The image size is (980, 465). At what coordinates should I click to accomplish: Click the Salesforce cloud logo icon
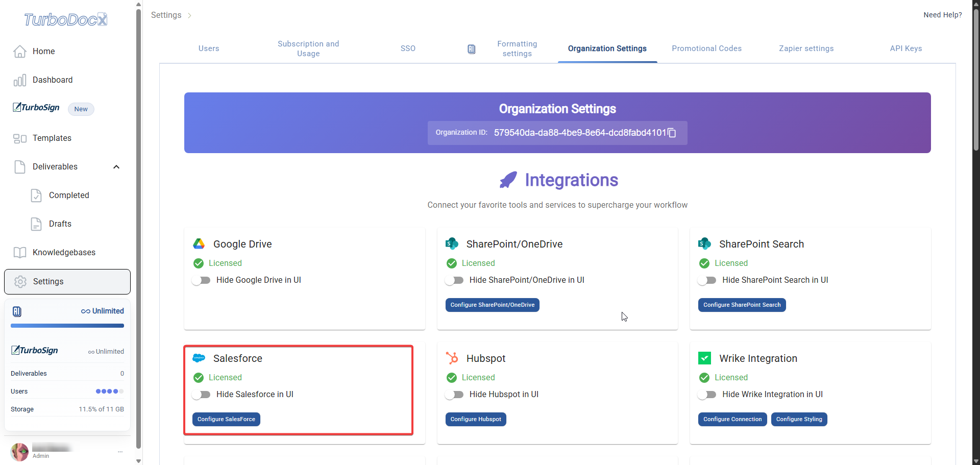tap(199, 358)
